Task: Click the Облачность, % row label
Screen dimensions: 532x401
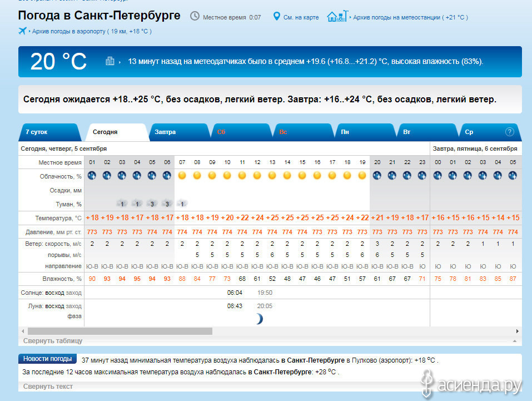Action: click(x=61, y=176)
